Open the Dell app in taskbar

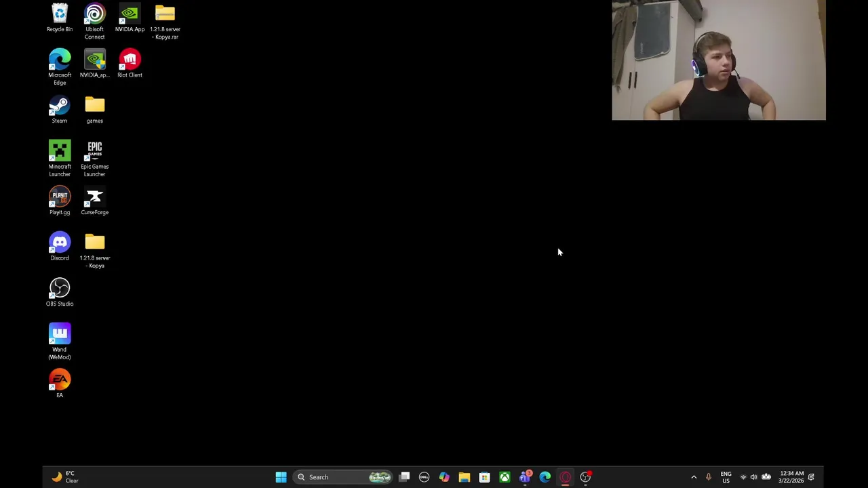(x=424, y=477)
